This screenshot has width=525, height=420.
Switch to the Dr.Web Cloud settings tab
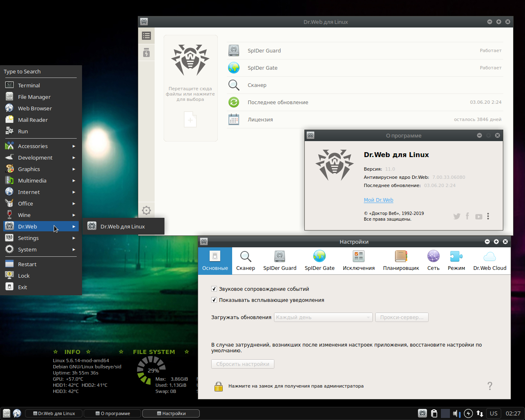490,261
